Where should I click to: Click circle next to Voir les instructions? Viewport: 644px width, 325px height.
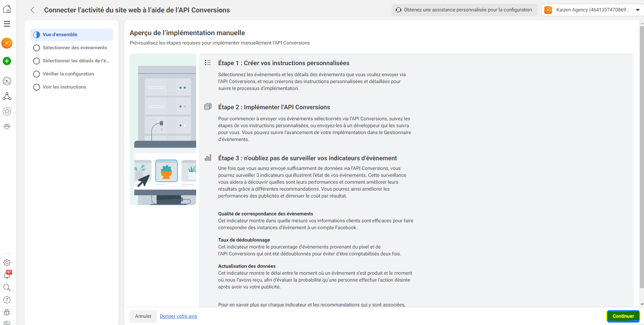pyautogui.click(x=37, y=87)
